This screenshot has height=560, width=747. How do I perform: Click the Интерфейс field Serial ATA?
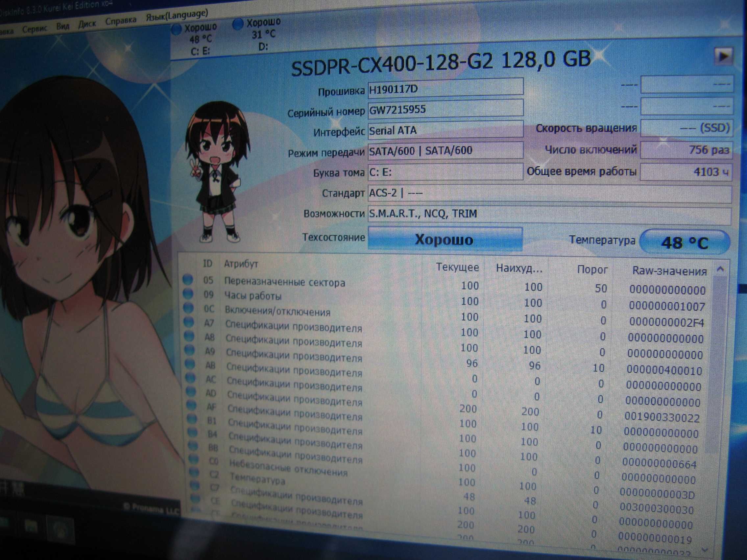pyautogui.click(x=446, y=129)
